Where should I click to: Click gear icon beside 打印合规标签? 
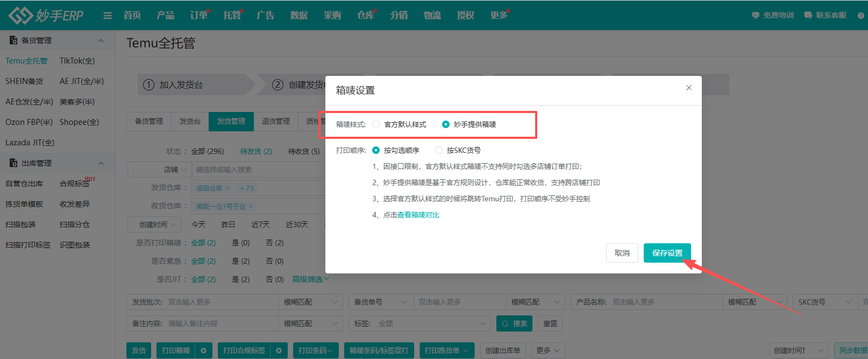(279, 350)
